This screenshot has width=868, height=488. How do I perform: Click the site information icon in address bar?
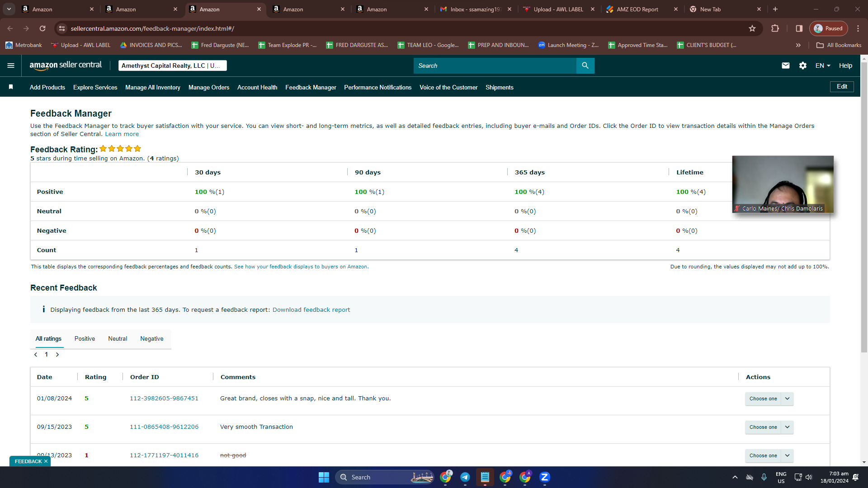point(62,28)
